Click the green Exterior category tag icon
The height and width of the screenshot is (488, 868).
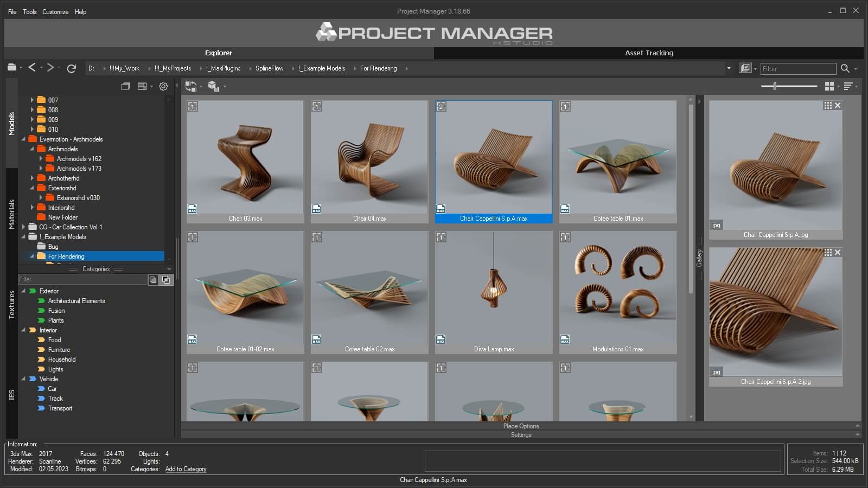point(33,291)
